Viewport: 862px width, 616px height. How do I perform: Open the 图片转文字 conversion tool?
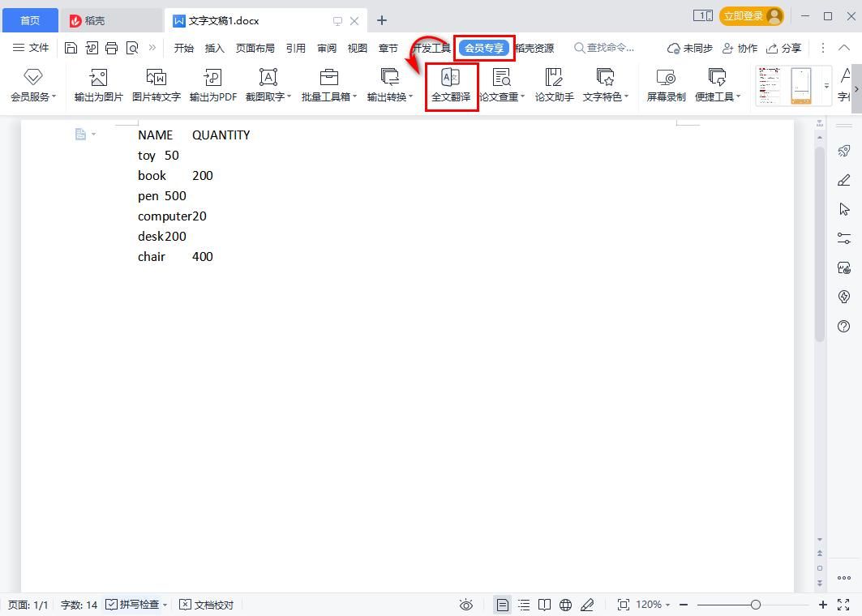pos(155,83)
